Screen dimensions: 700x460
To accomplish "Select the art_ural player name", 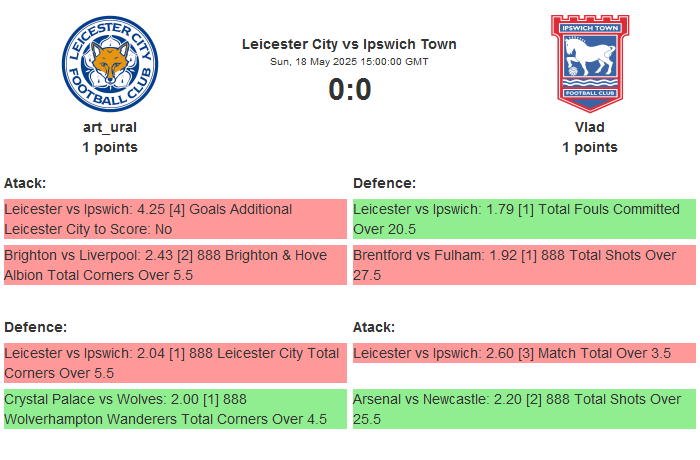I will tap(110, 127).
